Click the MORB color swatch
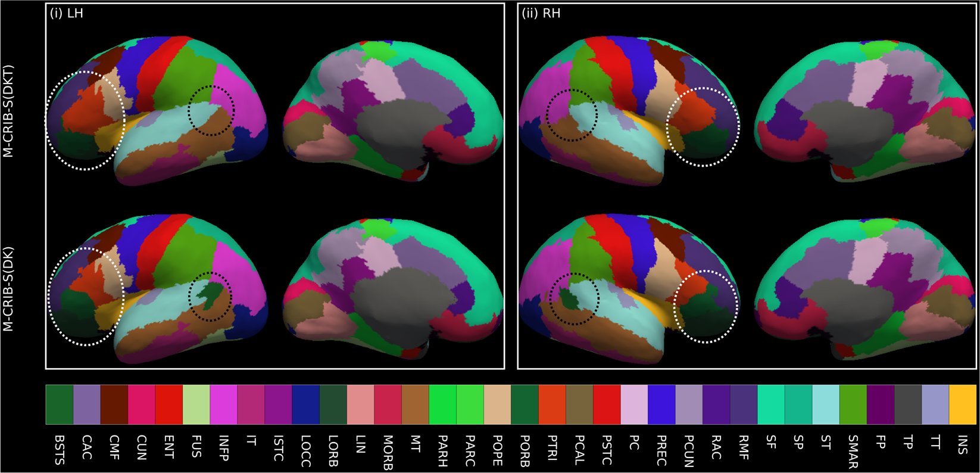 click(x=388, y=404)
